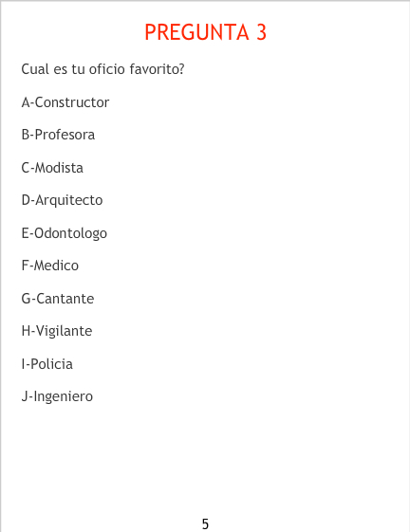Choose option B-Profesora
The width and height of the screenshot is (410, 532).
click(x=58, y=135)
